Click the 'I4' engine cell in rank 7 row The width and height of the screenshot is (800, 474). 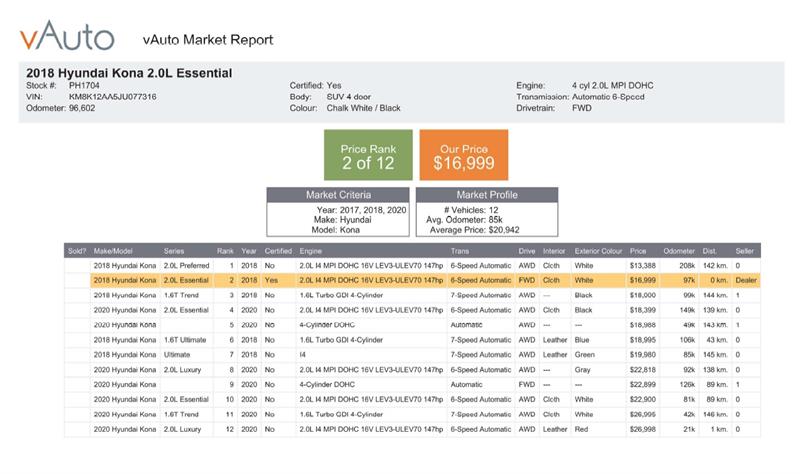pyautogui.click(x=303, y=355)
